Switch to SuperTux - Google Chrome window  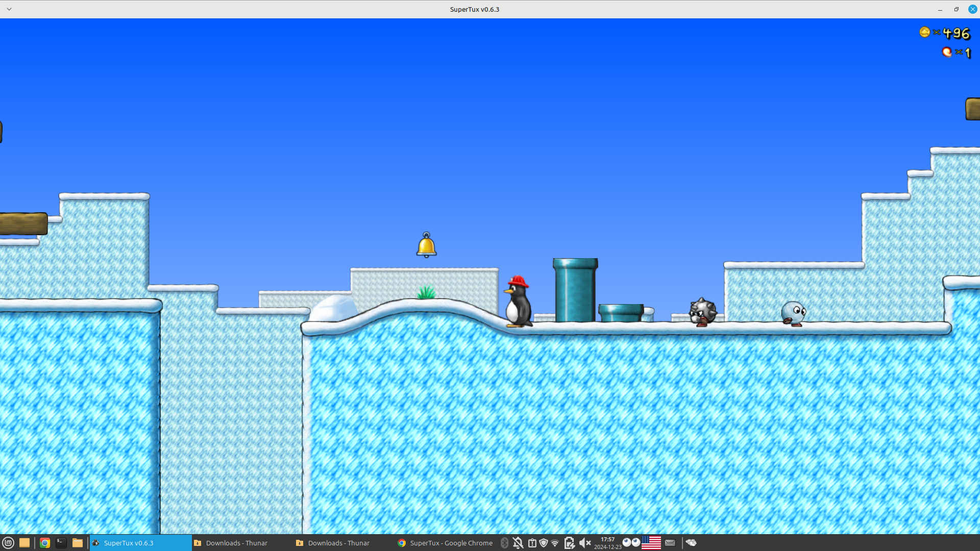pos(445,543)
